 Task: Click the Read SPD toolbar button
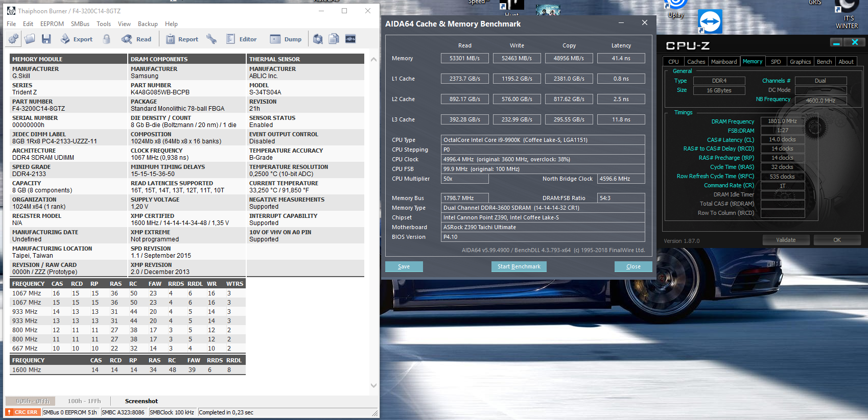pyautogui.click(x=136, y=39)
